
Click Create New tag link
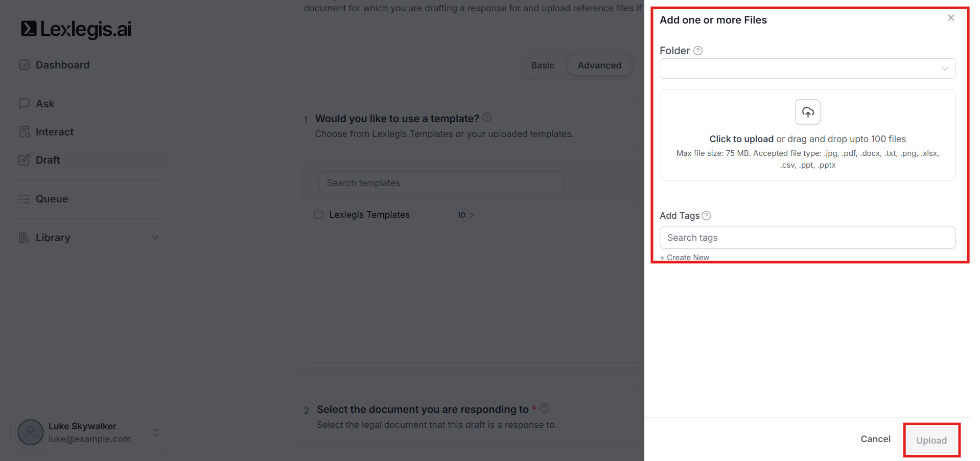click(x=685, y=257)
